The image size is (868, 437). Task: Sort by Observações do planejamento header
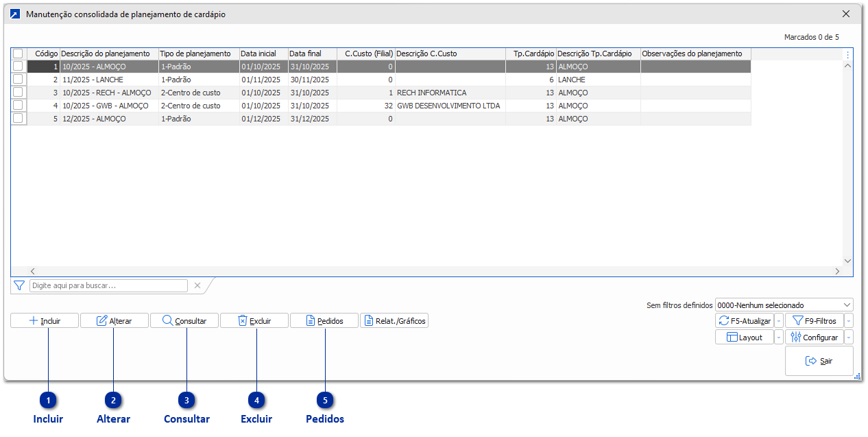[x=695, y=54]
